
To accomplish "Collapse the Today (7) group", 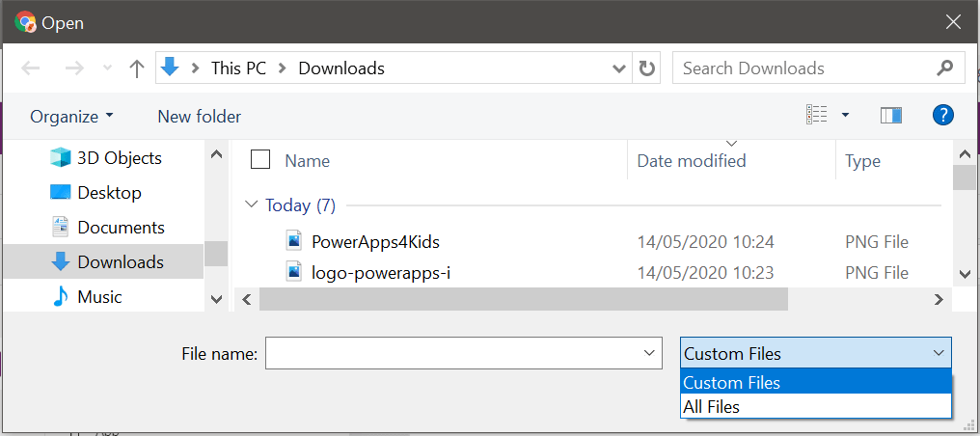I will 252,204.
